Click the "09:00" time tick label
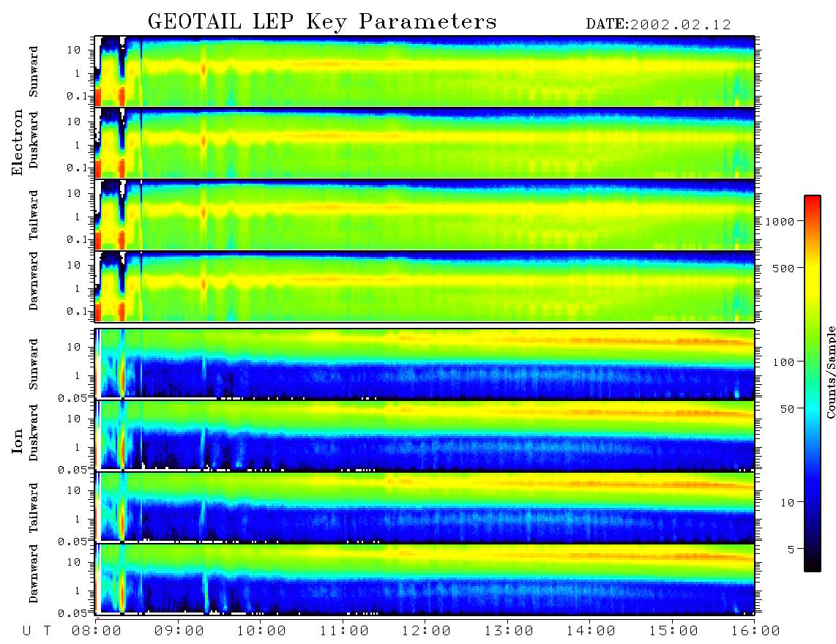 179,632
